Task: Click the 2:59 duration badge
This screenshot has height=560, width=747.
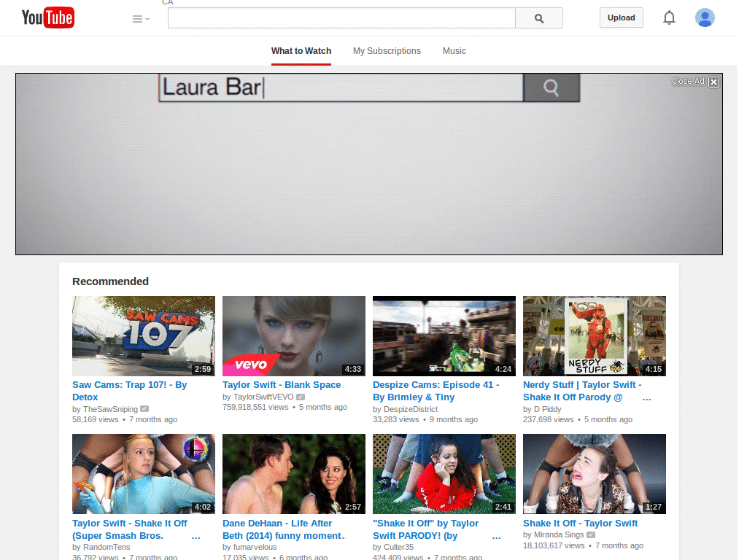Action: pos(203,369)
